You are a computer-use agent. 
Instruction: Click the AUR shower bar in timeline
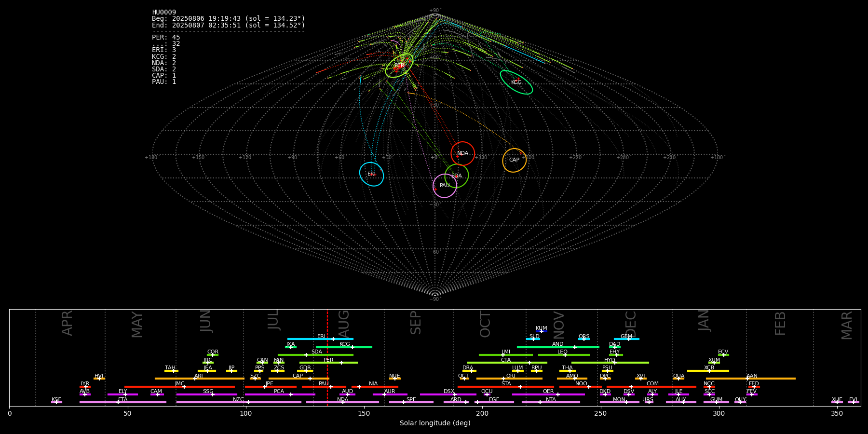[390, 394]
